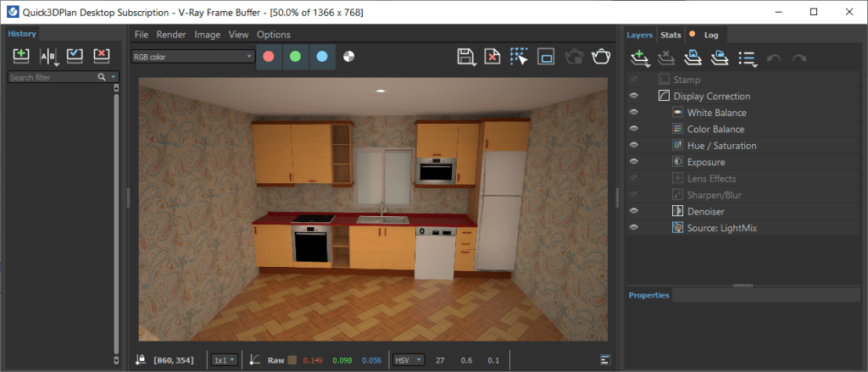Viewport: 868px width, 372px height.
Task: Toggle the red channel button
Action: click(x=269, y=57)
